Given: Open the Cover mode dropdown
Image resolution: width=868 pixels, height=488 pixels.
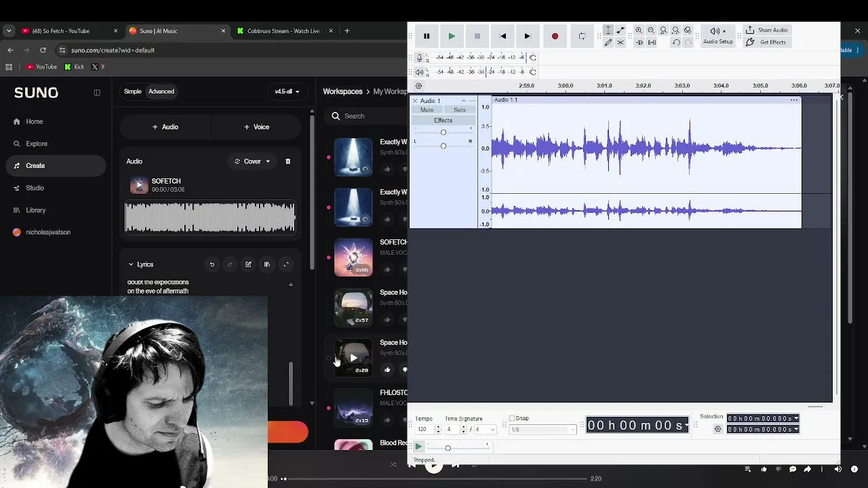Looking at the screenshot, I should (x=252, y=161).
